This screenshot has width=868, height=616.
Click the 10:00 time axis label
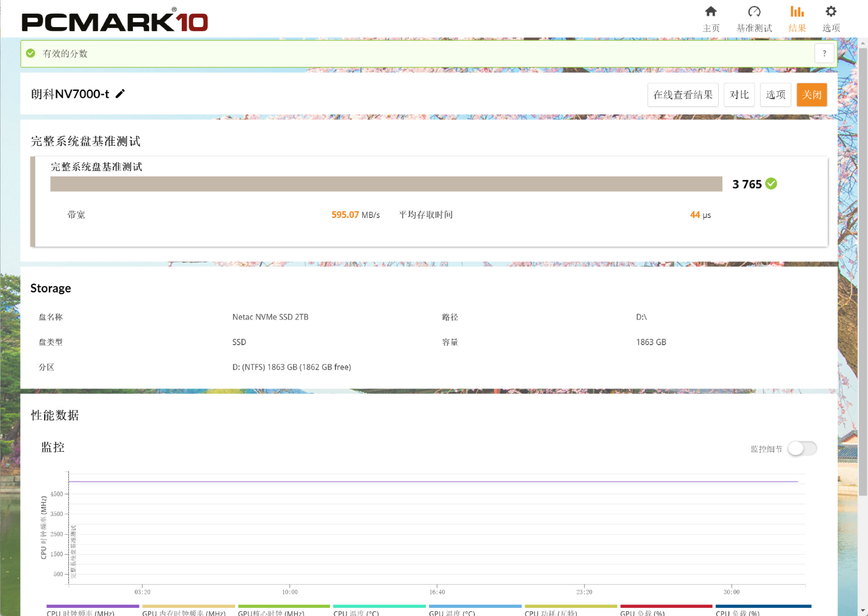(290, 592)
